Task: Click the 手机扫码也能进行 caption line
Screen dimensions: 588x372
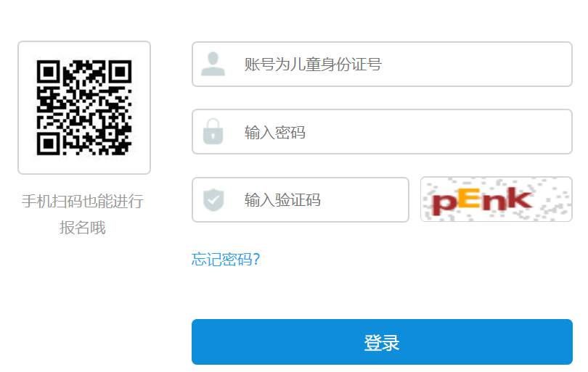Action: tap(83, 202)
